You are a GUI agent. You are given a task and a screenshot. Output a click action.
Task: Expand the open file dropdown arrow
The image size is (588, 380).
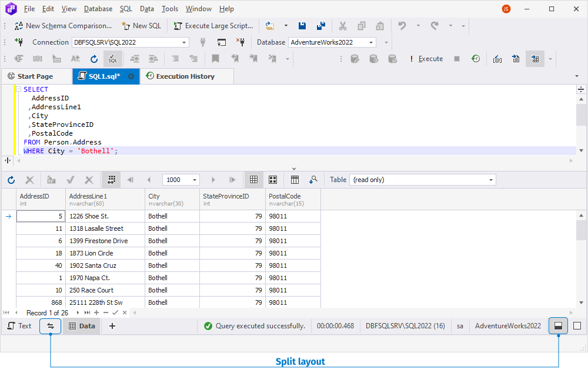pos(286,26)
